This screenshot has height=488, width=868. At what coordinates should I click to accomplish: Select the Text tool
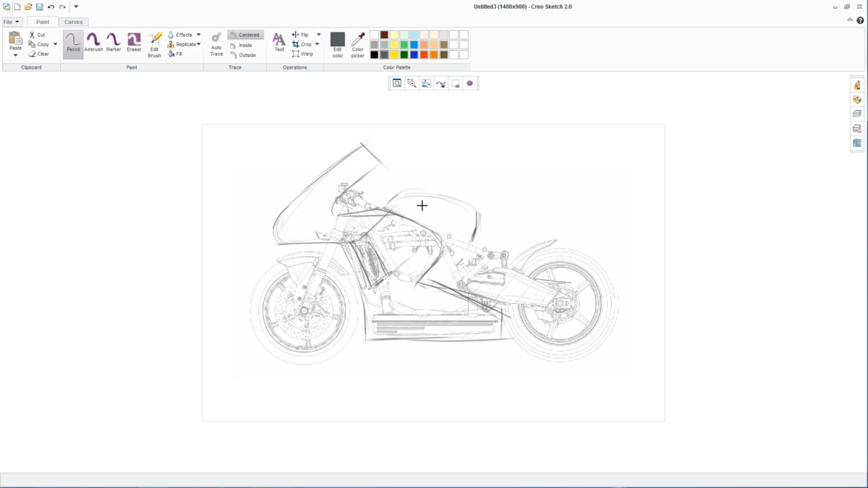click(x=279, y=43)
